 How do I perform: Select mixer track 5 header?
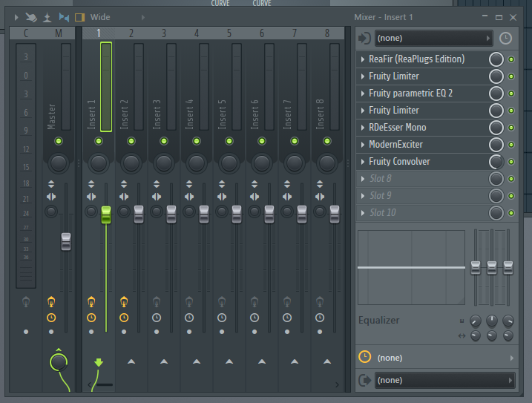pyautogui.click(x=229, y=33)
